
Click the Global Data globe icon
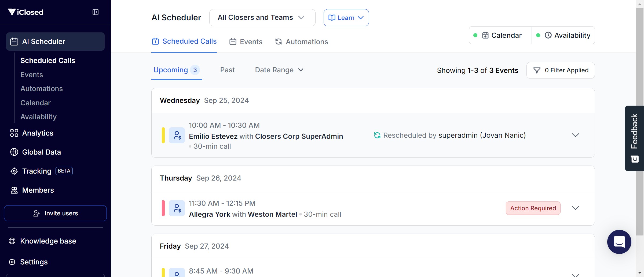click(x=14, y=152)
